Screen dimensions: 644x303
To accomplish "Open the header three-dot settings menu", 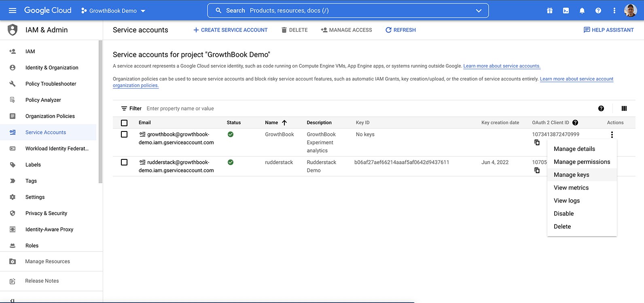I will pos(614,11).
